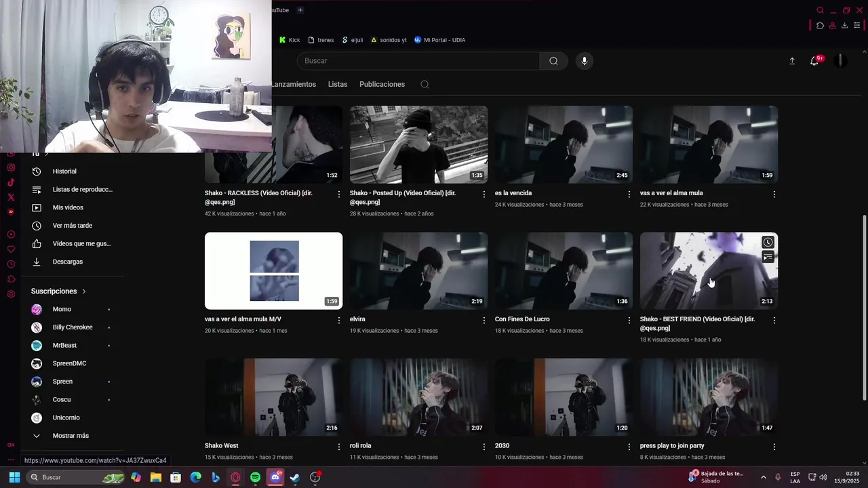Screen dimensions: 868x488
Task: Open the 'sonidos yt' bookmark
Action: 389,40
